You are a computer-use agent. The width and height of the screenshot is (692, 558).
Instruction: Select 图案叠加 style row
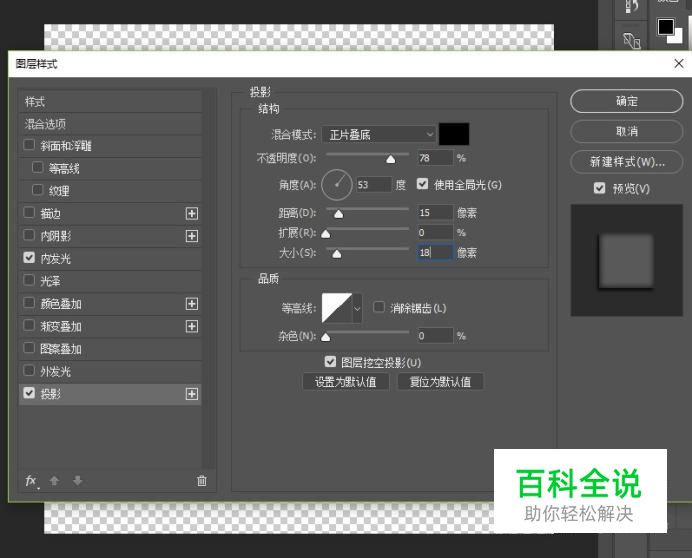(110, 349)
